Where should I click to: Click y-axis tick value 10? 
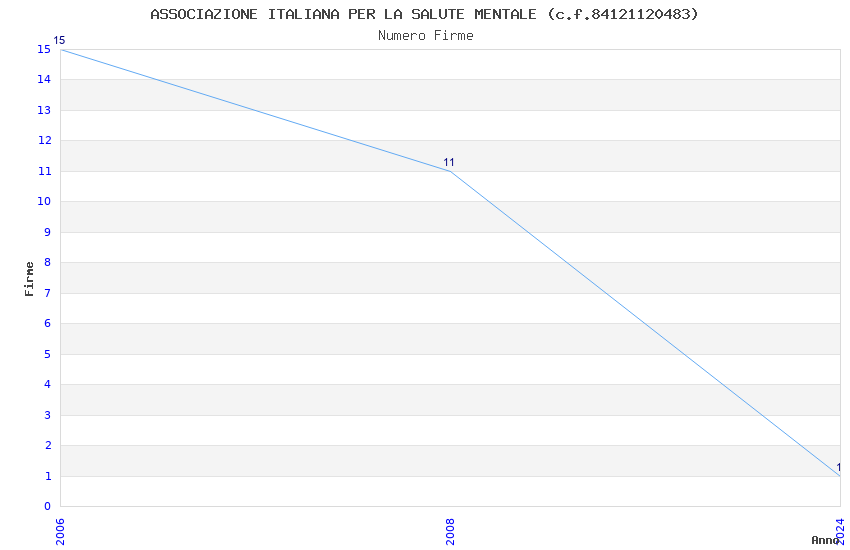point(44,202)
